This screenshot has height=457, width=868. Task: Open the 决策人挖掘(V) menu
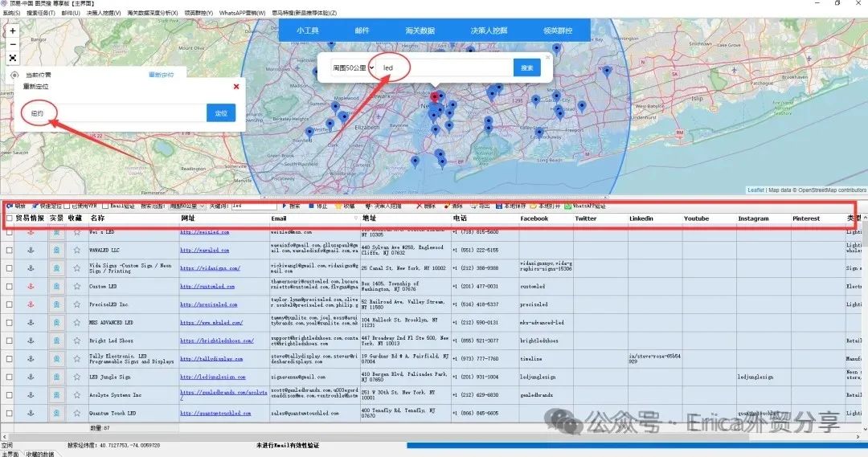coord(103,13)
